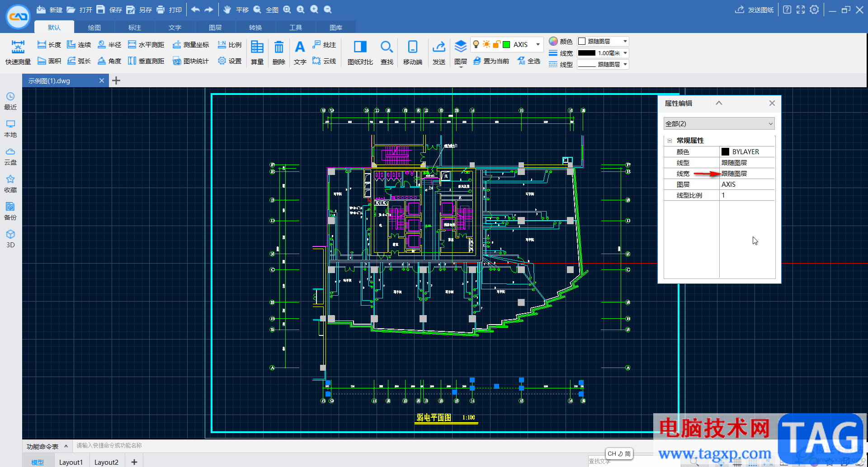
Task: Open a file using the 打开 icon
Action: (x=71, y=9)
